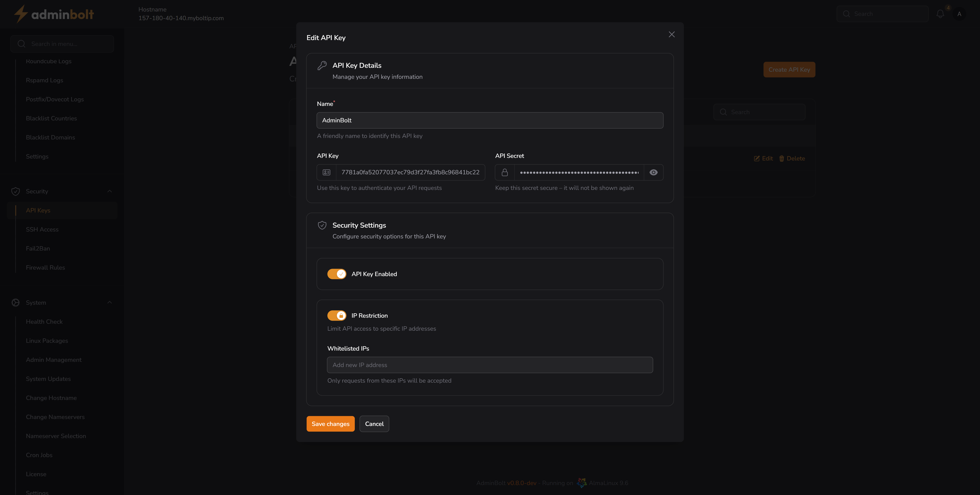
Task: Open the user avatar menu
Action: pyautogui.click(x=959, y=14)
